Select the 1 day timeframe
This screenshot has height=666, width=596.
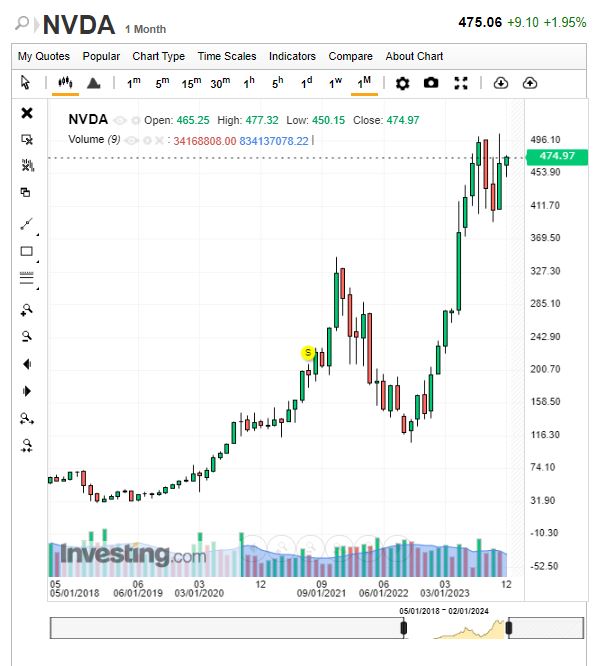pos(306,82)
